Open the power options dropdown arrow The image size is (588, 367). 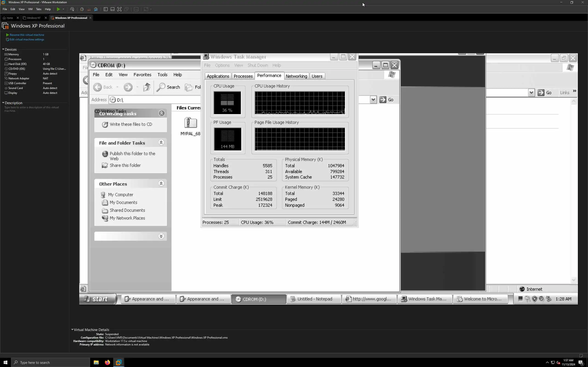[x=63, y=9]
